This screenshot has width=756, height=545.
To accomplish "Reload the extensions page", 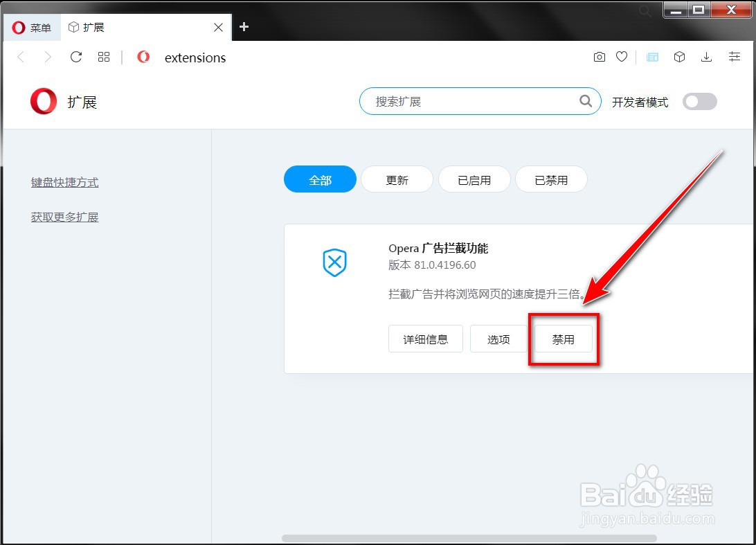I will coord(76,57).
